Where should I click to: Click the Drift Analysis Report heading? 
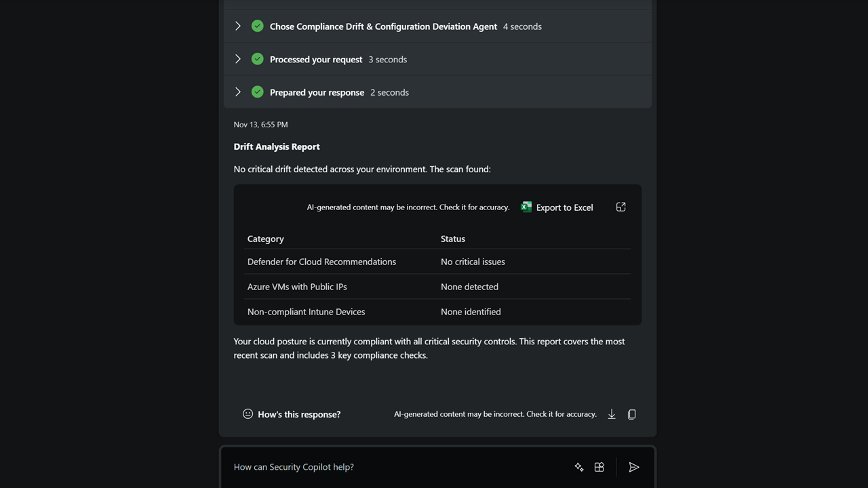pyautogui.click(x=277, y=146)
